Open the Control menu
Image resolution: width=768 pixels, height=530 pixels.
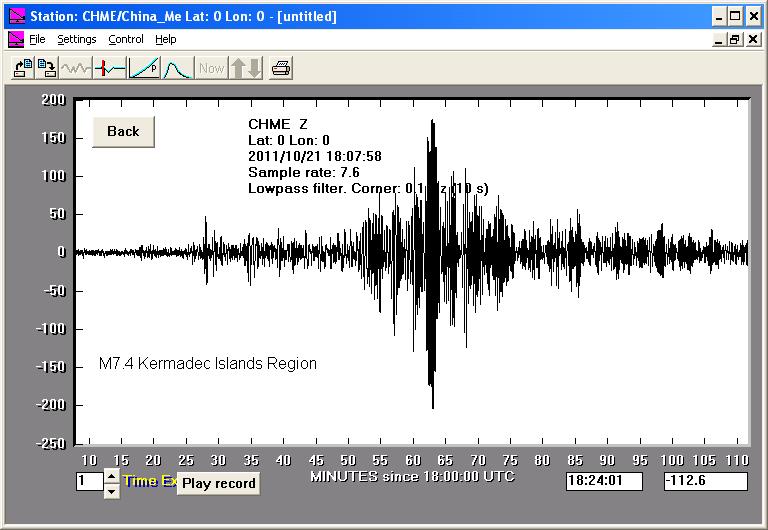coord(126,39)
